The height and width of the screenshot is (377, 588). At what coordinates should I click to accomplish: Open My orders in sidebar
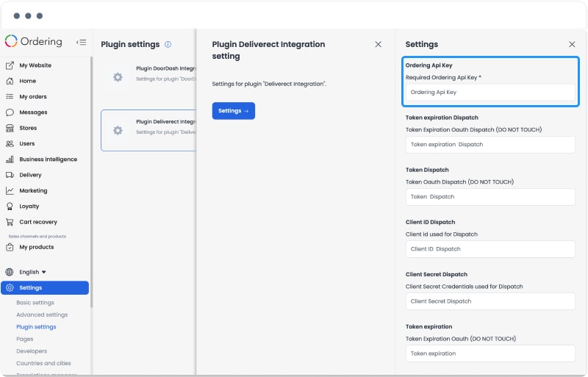point(33,97)
